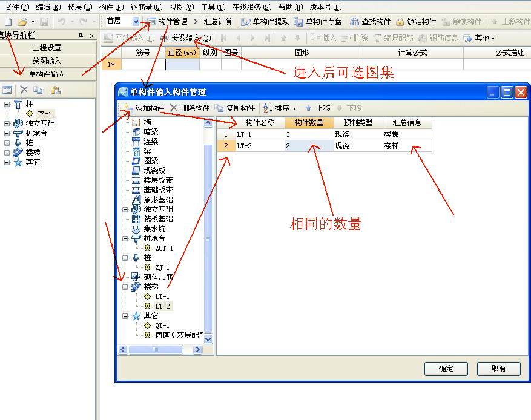Open the 编辑 menu
This screenshot has height=420, width=531.
(x=48, y=7)
